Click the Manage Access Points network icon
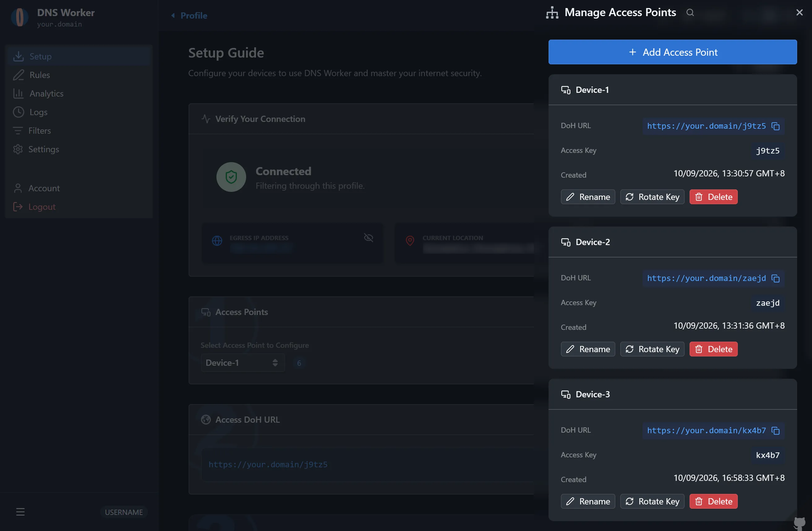The height and width of the screenshot is (531, 812). (x=552, y=13)
